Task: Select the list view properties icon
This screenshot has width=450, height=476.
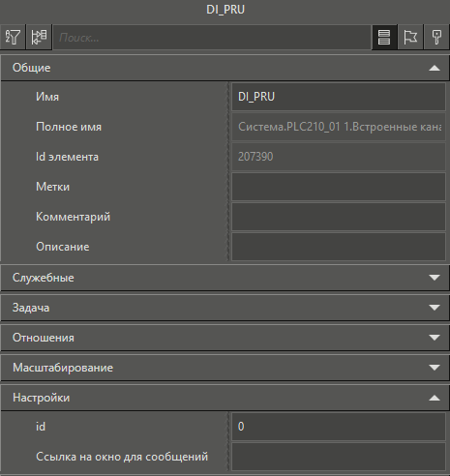Action: (x=384, y=37)
